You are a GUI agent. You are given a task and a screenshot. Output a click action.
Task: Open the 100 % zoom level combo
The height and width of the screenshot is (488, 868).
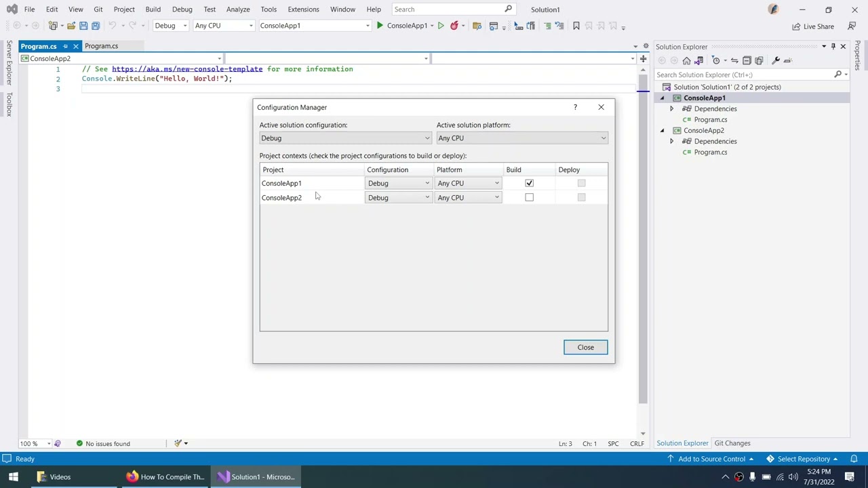pyautogui.click(x=36, y=443)
